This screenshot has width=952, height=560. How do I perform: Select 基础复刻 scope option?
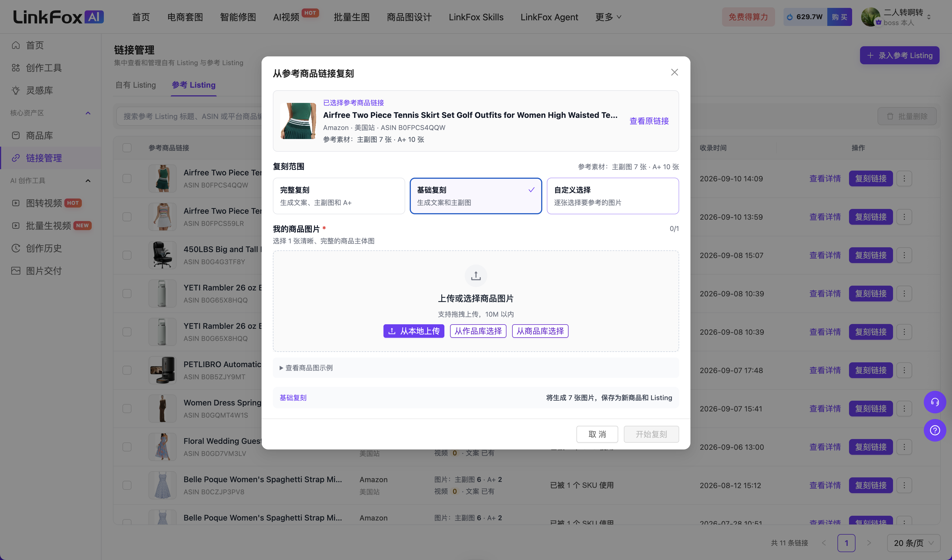coord(476,196)
